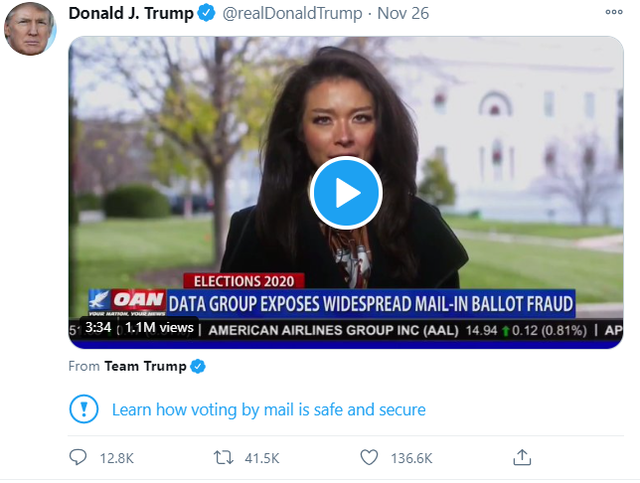Click the 3:34 video duration label
The height and width of the screenshot is (483, 640).
click(98, 327)
